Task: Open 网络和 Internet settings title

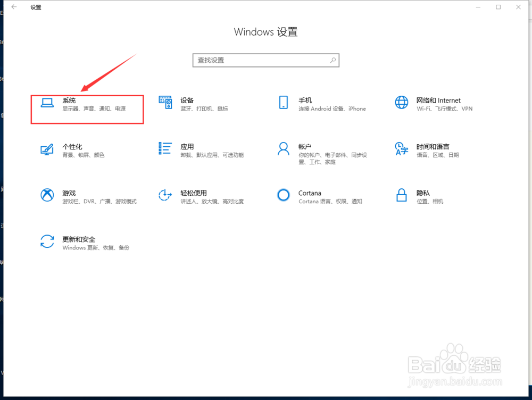Action: click(x=438, y=101)
